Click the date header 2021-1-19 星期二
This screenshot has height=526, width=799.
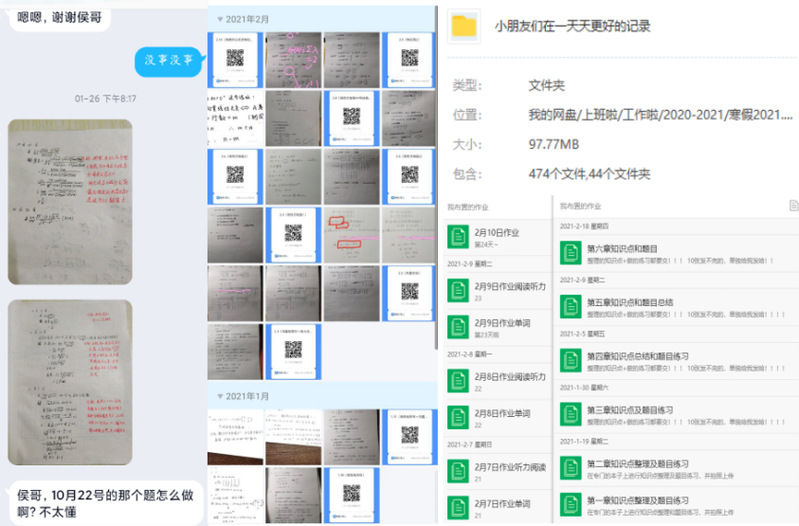click(x=584, y=441)
